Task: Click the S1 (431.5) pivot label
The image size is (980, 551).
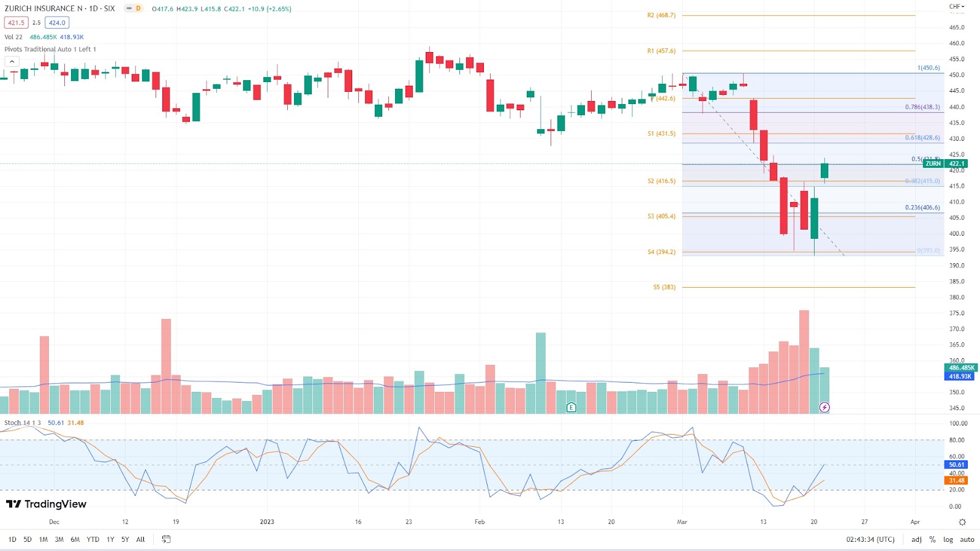Action: (x=661, y=133)
